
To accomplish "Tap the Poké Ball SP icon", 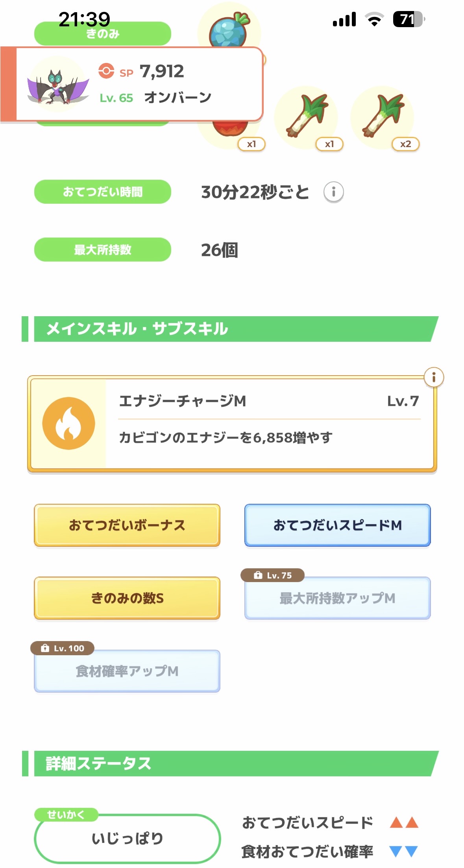I will 106,71.
